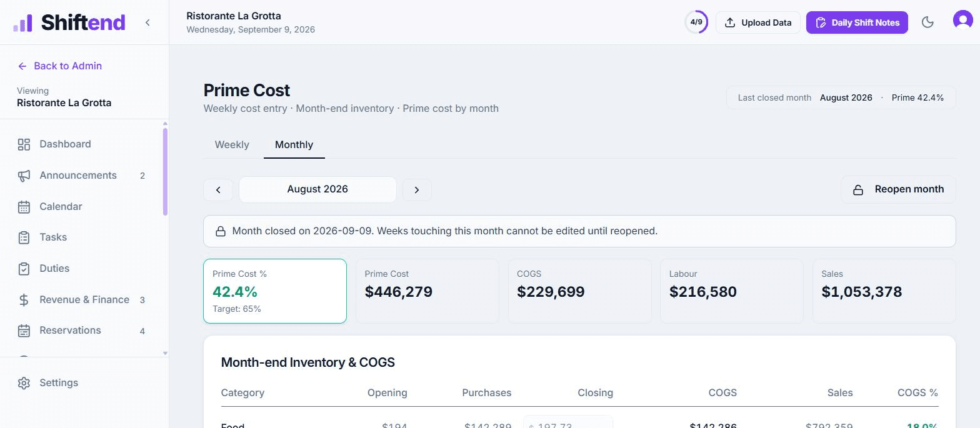Image resolution: width=980 pixels, height=428 pixels.
Task: Click the Reopen month button
Action: [x=898, y=189]
